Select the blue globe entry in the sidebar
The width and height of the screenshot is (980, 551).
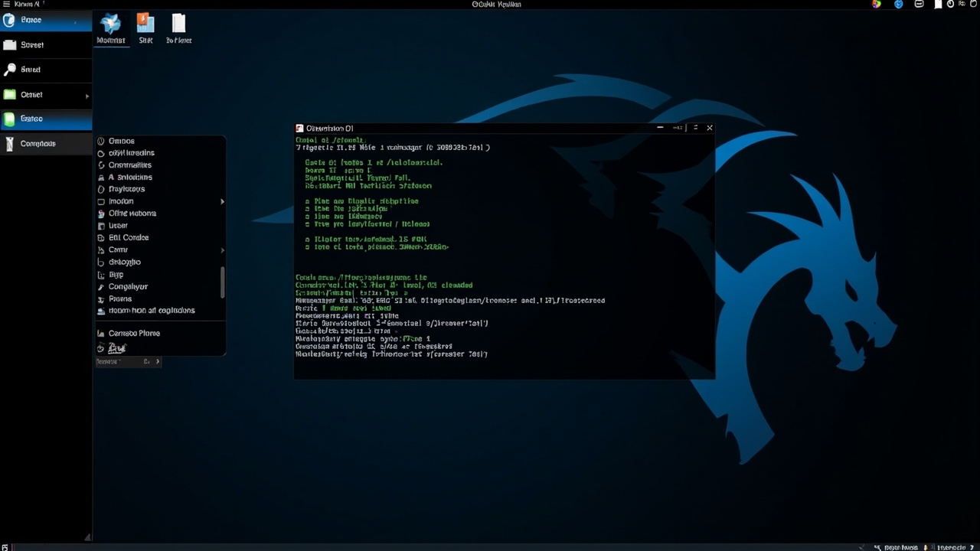pyautogui.click(x=46, y=20)
